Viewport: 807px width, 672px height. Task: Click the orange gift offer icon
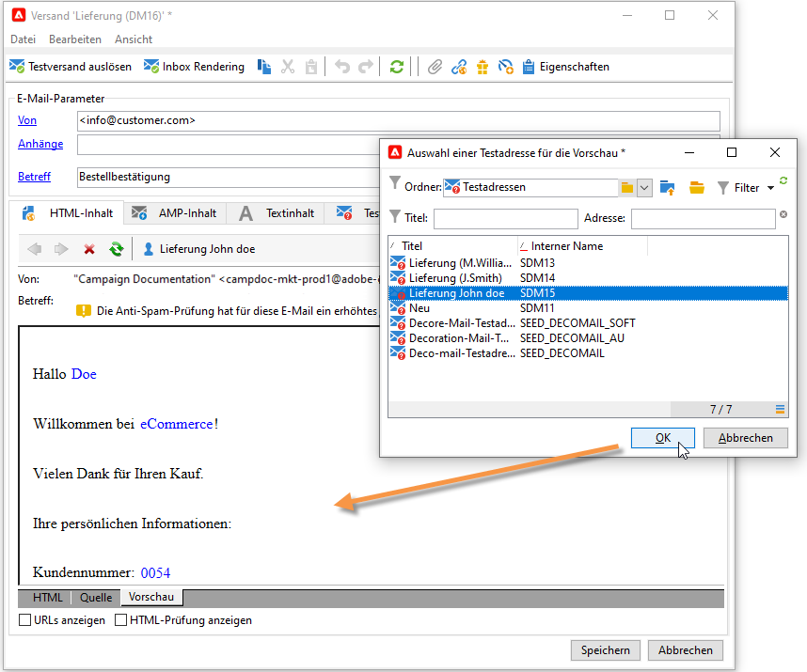(x=483, y=67)
